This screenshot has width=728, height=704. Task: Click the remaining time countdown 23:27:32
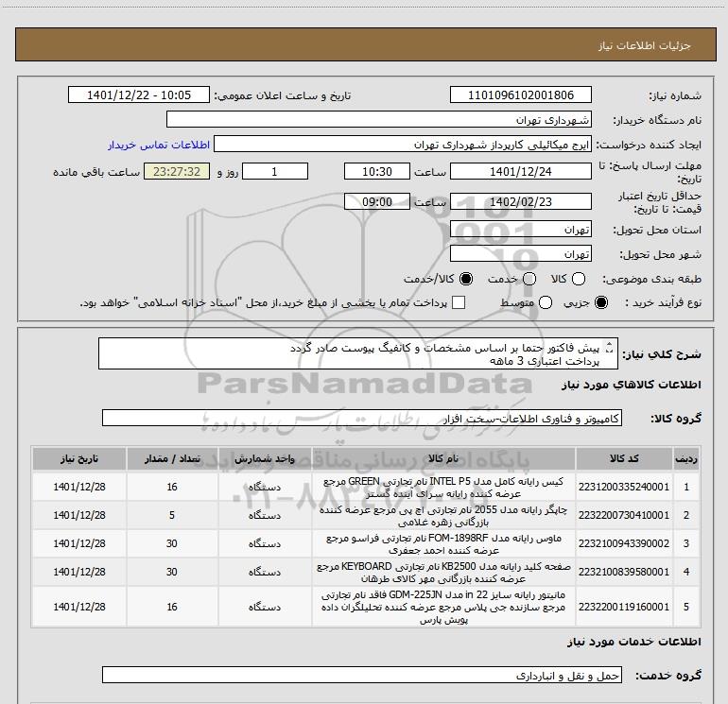pos(177,171)
